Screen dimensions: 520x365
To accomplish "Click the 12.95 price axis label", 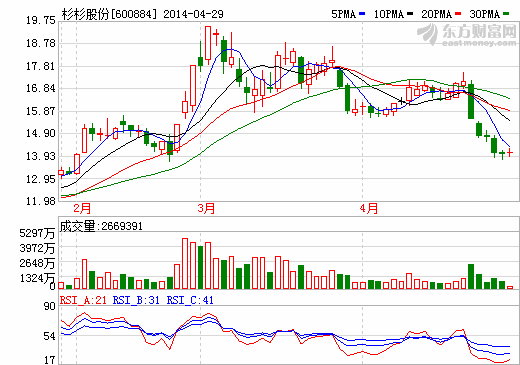I will pos(41,179).
